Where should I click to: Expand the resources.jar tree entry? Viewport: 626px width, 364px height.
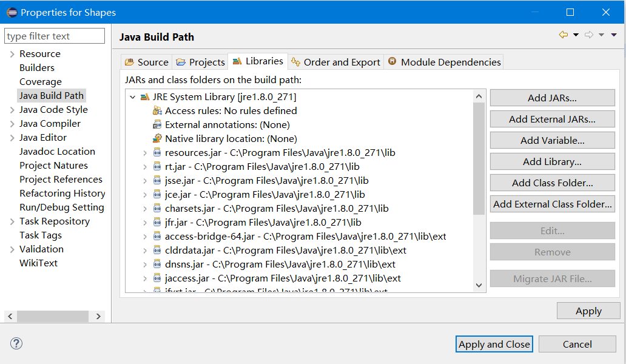pyautogui.click(x=145, y=153)
